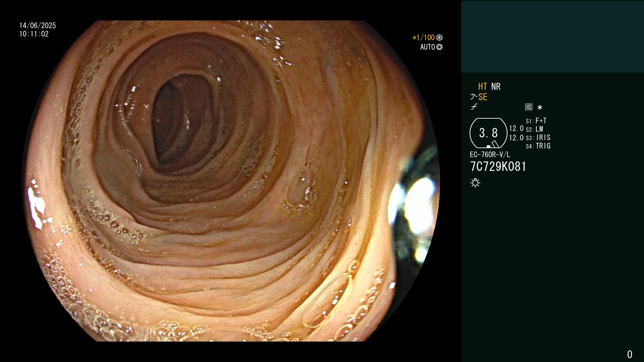Click the upper 12.0 value
Screen dimensions: 644x362
(x=516, y=128)
